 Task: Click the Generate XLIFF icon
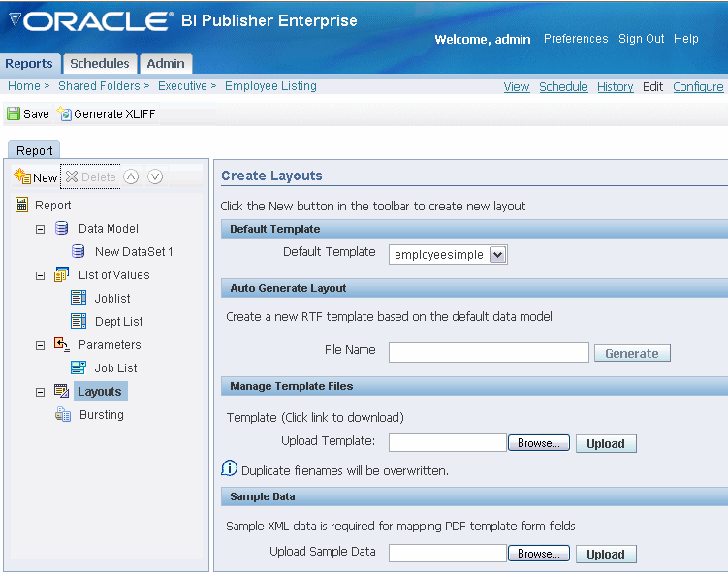tap(64, 113)
